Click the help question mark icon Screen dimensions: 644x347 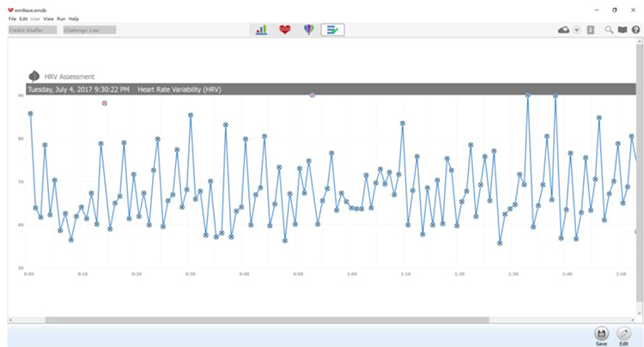(x=635, y=30)
